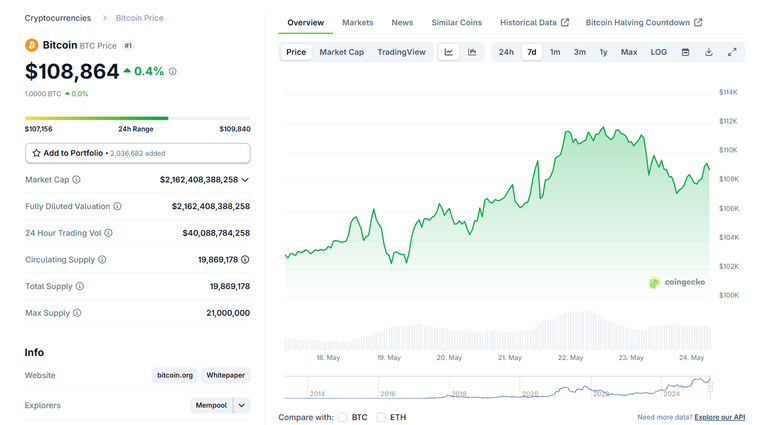The width and height of the screenshot is (768, 425).
Task: Switch to the Overview tab
Action: click(x=305, y=23)
